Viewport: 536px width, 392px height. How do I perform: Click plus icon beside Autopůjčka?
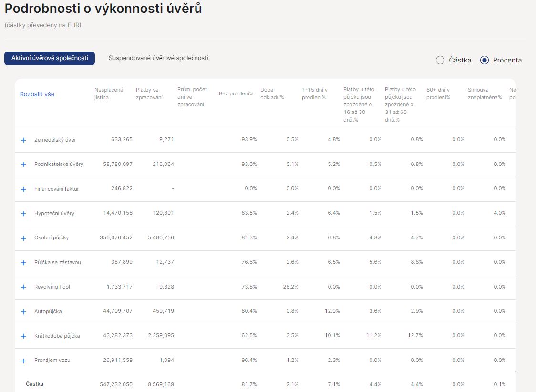[x=23, y=312]
